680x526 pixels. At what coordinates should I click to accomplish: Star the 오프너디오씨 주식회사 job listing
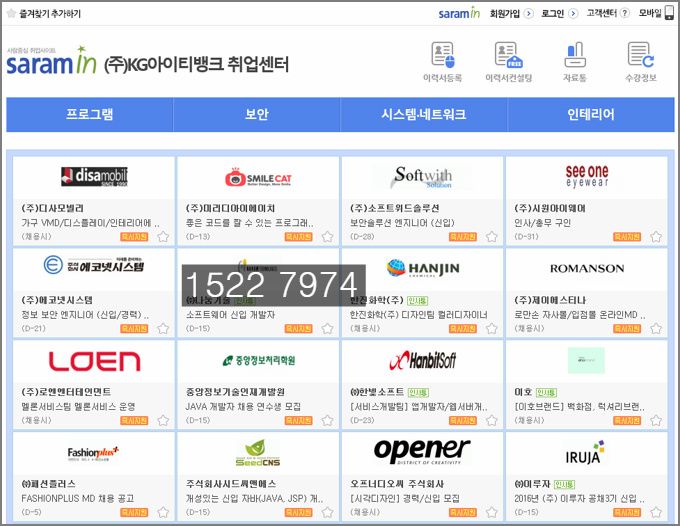click(491, 513)
